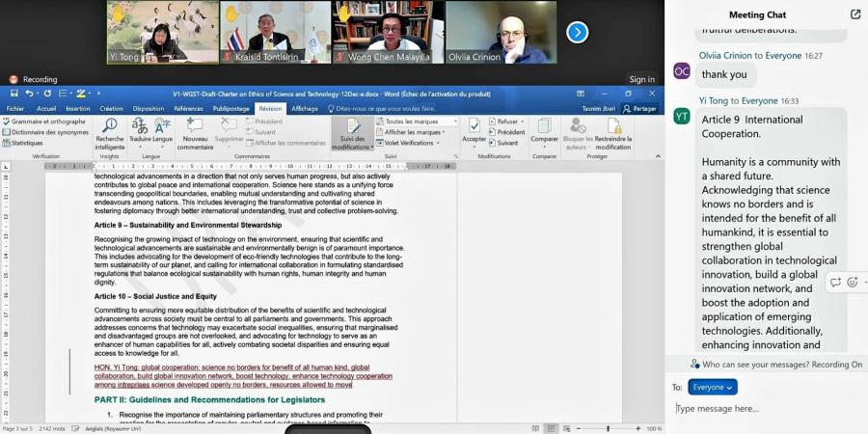Expand the Afficher les marques menu
The height and width of the screenshot is (434, 868).
(413, 132)
